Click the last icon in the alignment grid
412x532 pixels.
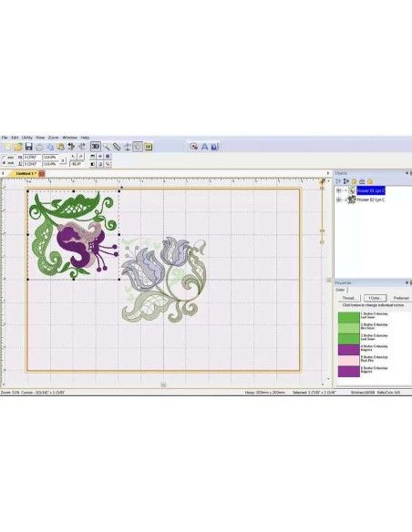[x=108, y=164]
